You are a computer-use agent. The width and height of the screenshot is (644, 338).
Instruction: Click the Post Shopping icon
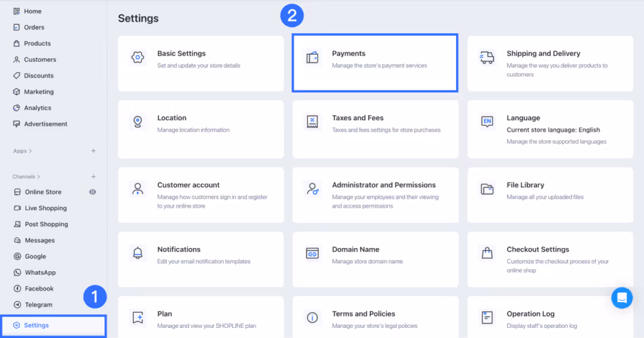pos(17,224)
